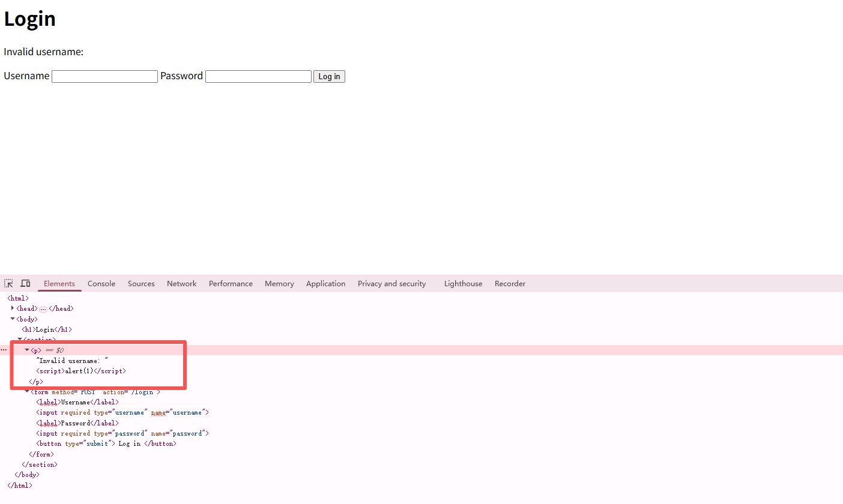Select the "Invalid username: " text node
843x504 pixels.
73,361
